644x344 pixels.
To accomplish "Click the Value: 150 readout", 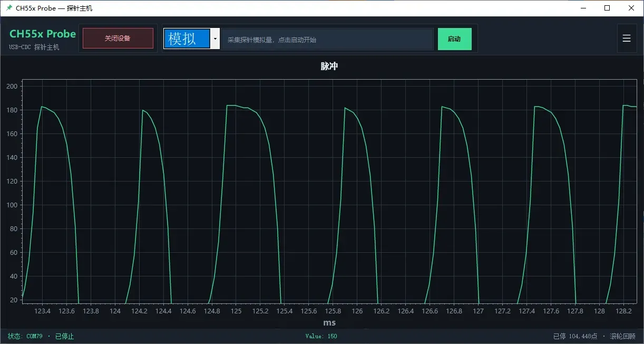I will point(321,336).
